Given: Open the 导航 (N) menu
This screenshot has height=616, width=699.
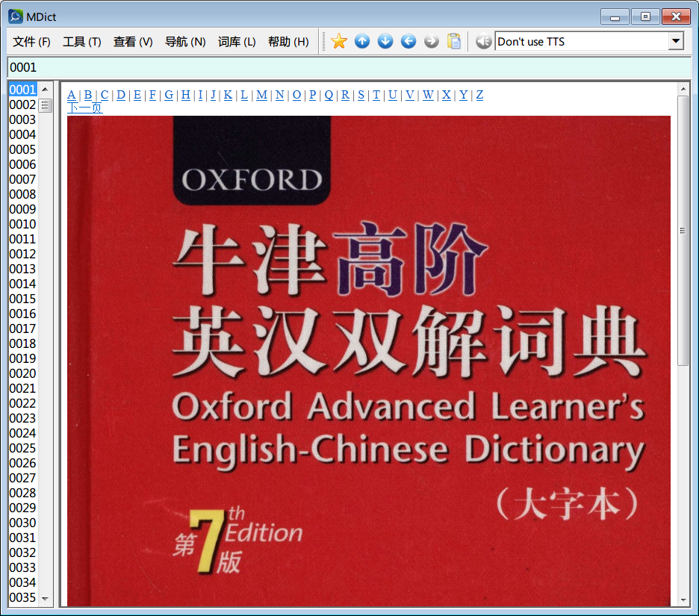Looking at the screenshot, I should pyautogui.click(x=185, y=42).
